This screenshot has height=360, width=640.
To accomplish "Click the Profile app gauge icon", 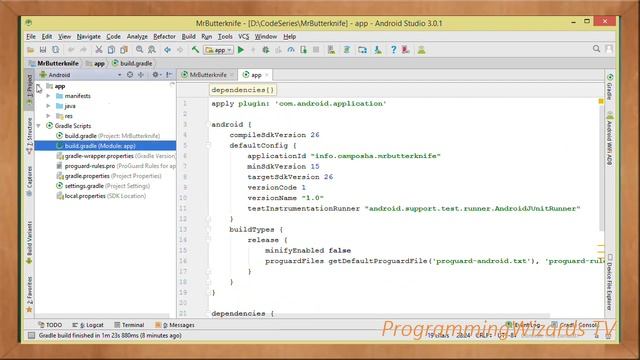I will [x=291, y=50].
